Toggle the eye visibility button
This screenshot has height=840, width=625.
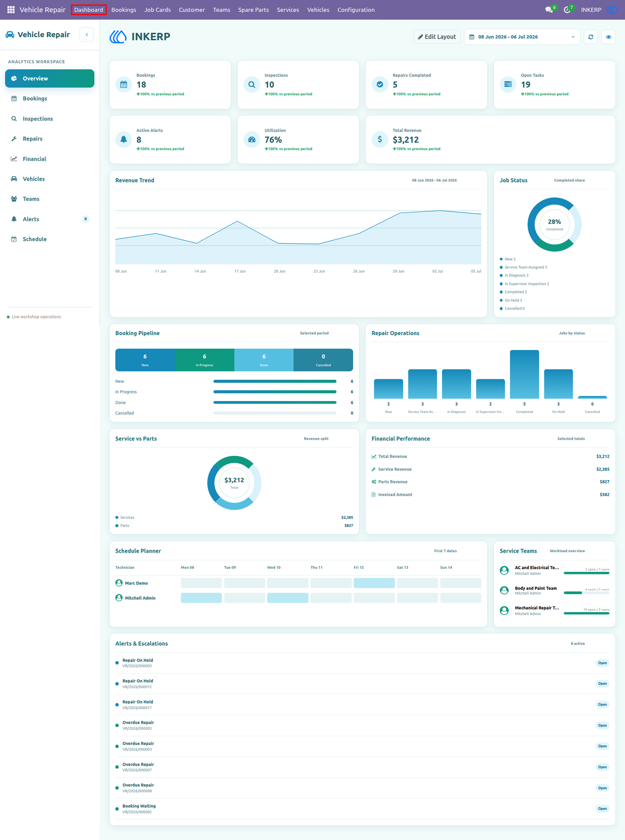[x=608, y=37]
